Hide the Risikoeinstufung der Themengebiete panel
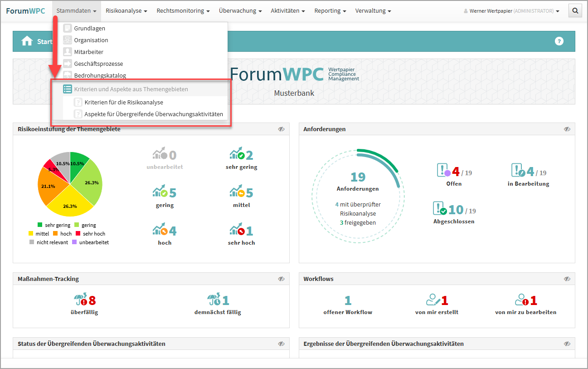The width and height of the screenshot is (588, 369). click(x=281, y=129)
